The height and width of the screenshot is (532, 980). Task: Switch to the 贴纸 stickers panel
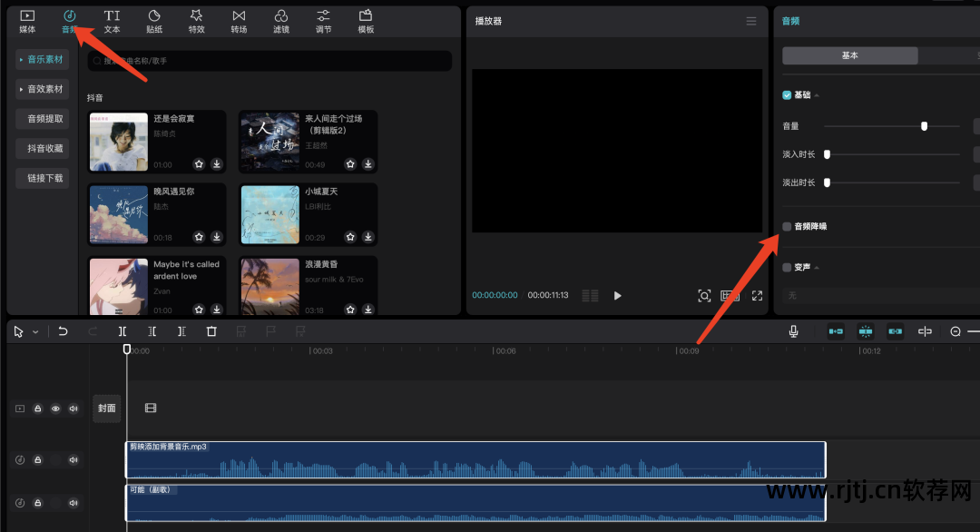(x=154, y=20)
